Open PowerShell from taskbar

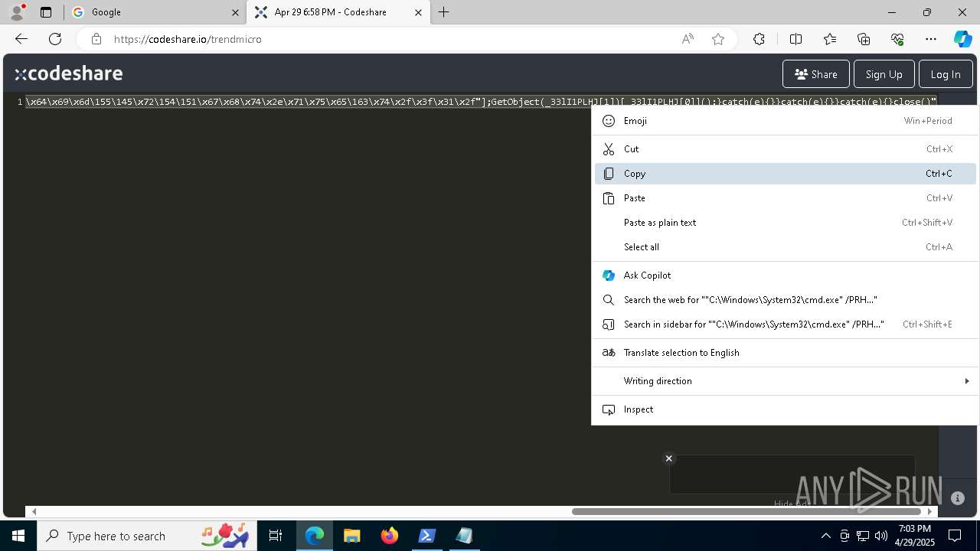pyautogui.click(x=426, y=536)
